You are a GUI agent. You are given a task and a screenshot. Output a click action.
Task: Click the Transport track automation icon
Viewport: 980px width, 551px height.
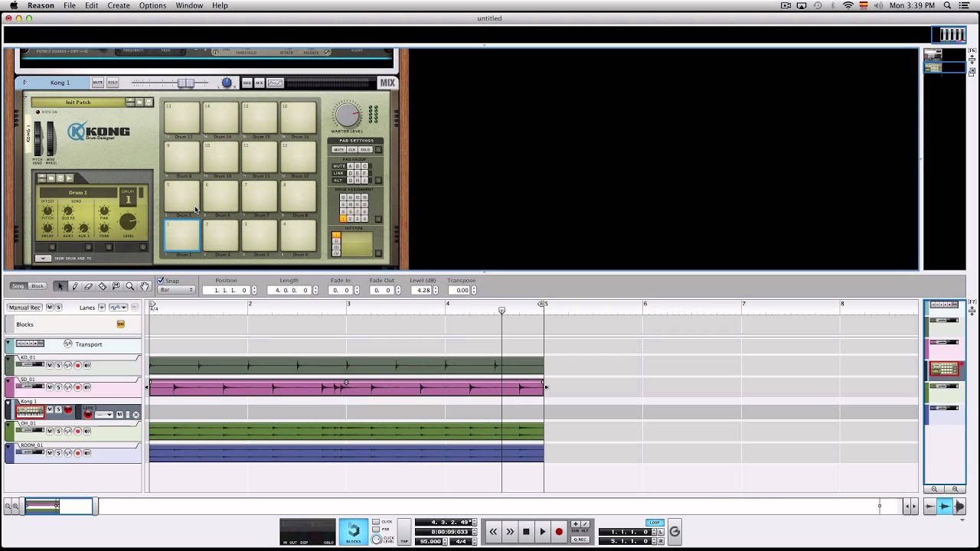pos(68,344)
